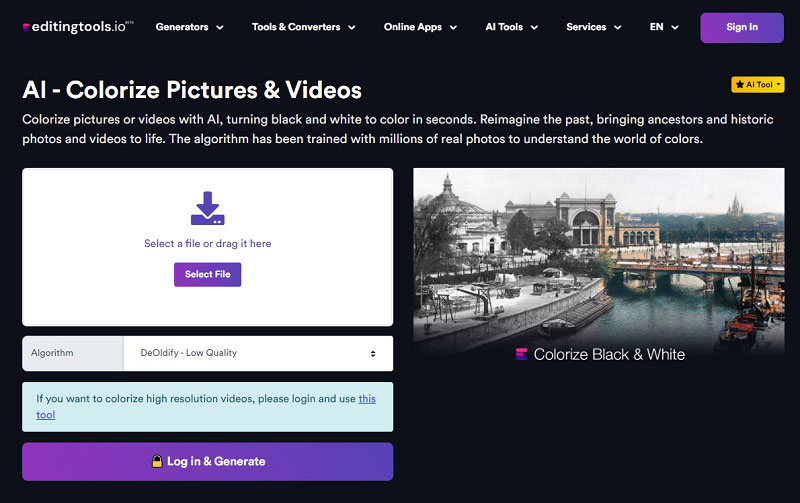
Task: Expand the AI Tools menu
Action: point(512,27)
